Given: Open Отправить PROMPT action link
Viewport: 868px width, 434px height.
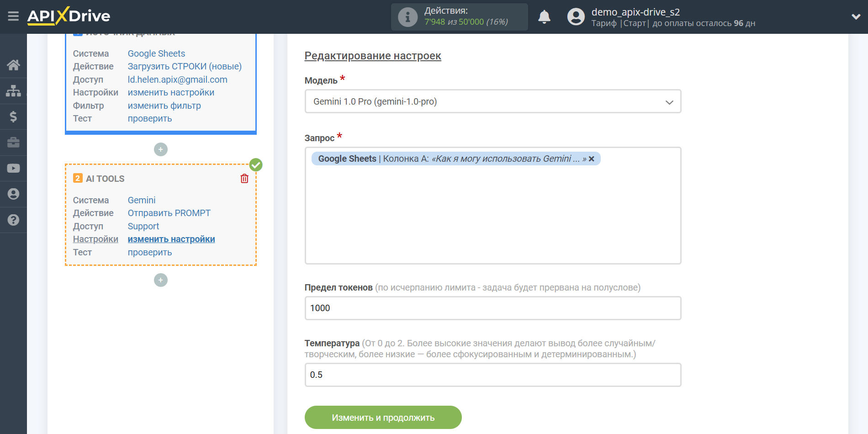Looking at the screenshot, I should point(169,213).
